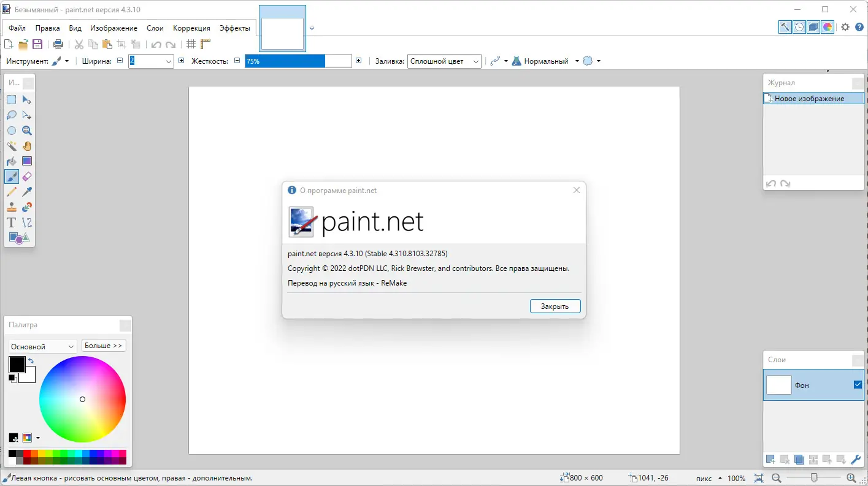
Task: Select the Zoom magnifier tool
Action: pyautogui.click(x=27, y=131)
